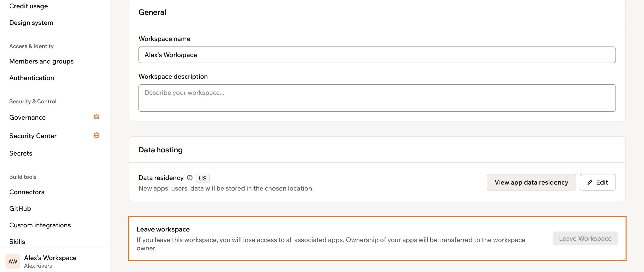Image resolution: width=644 pixels, height=272 pixels.
Task: Click the Data residency label
Action: 161,178
